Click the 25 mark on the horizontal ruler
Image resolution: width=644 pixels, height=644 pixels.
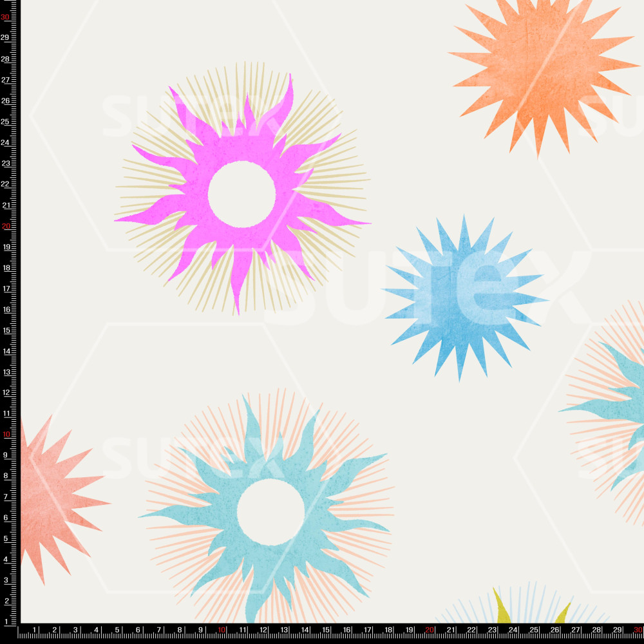point(533,630)
